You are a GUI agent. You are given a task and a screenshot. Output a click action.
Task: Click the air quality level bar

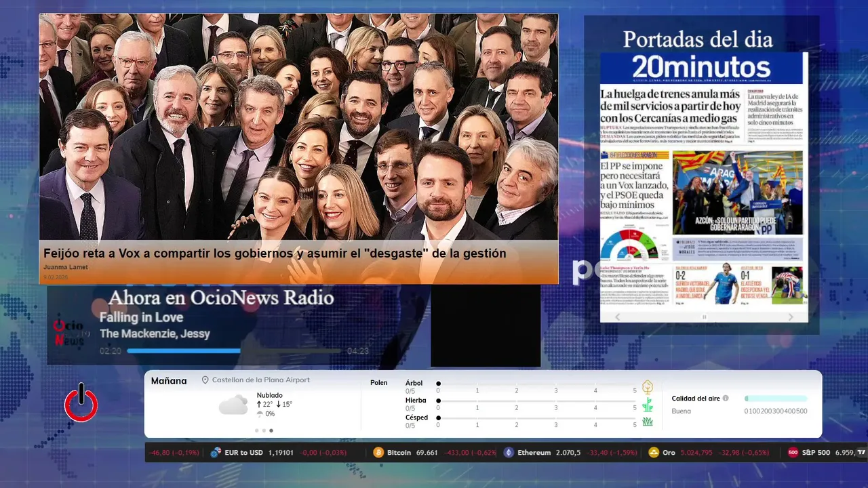[x=776, y=399]
